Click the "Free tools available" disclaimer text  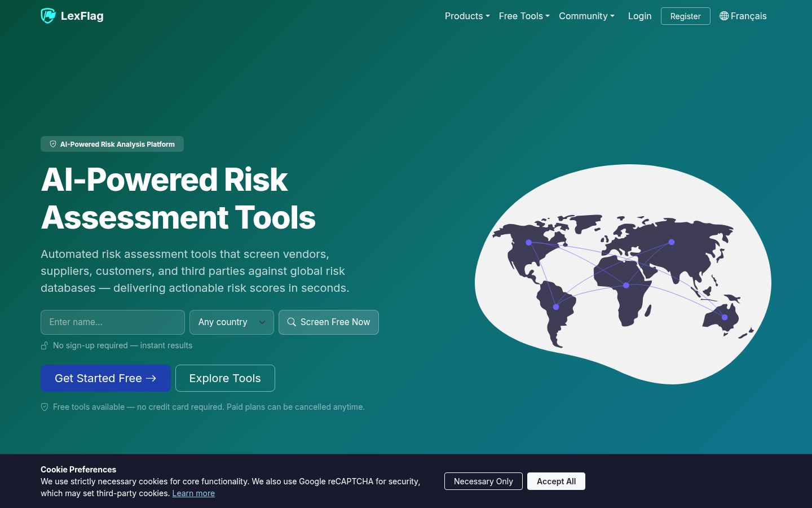pos(209,407)
